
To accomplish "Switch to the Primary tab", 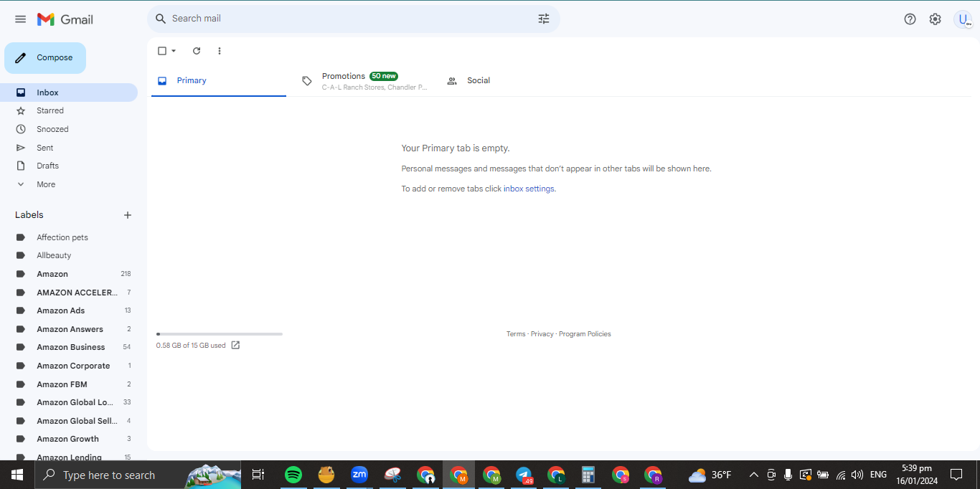I will [219, 80].
